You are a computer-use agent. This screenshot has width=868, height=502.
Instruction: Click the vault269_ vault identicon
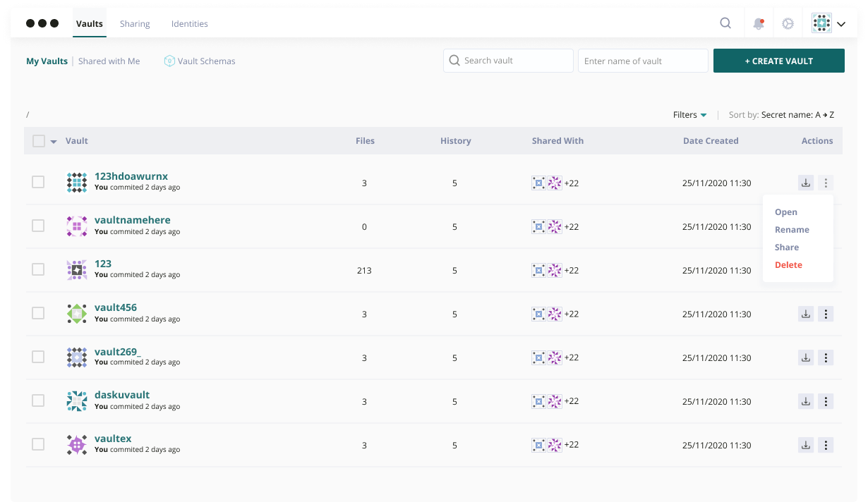click(77, 357)
